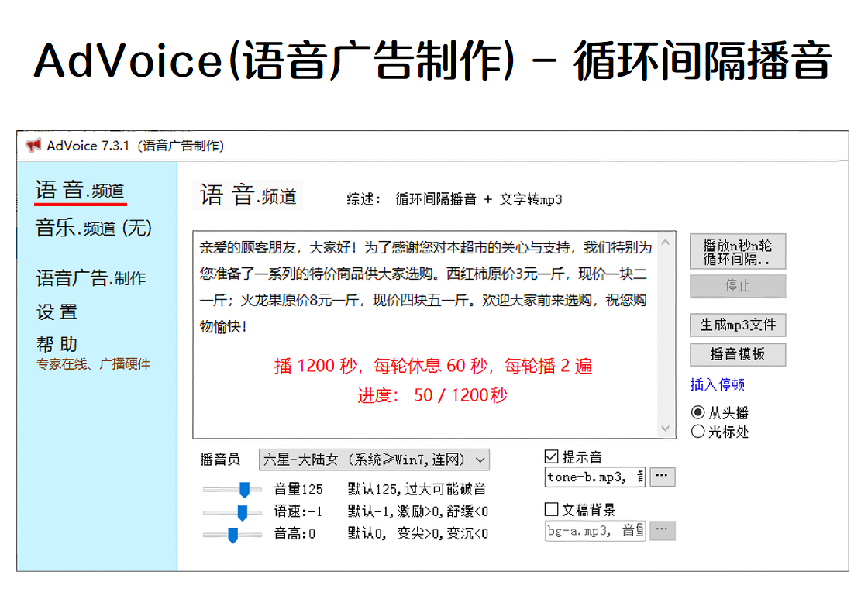Click the browse button for tone-b.mp3
This screenshot has height=589, width=868.
(662, 477)
